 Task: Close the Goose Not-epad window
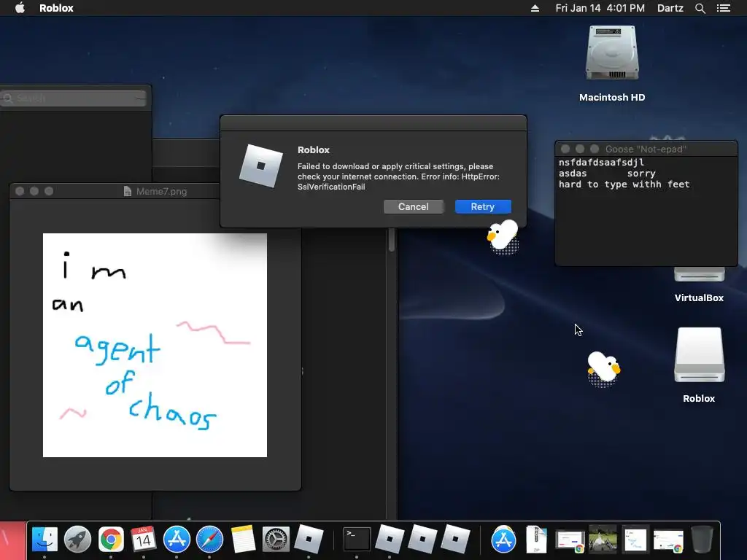(565, 149)
